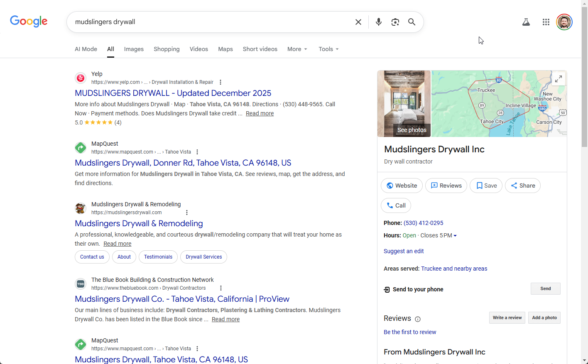This screenshot has height=364, width=588.
Task: Switch to Shopping tab
Action: (x=167, y=49)
